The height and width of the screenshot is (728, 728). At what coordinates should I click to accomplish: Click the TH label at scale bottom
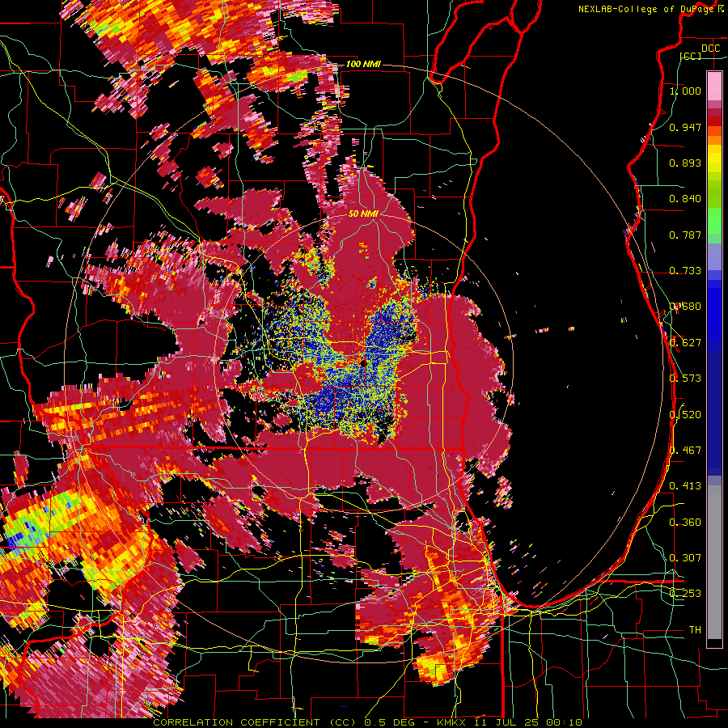695,630
